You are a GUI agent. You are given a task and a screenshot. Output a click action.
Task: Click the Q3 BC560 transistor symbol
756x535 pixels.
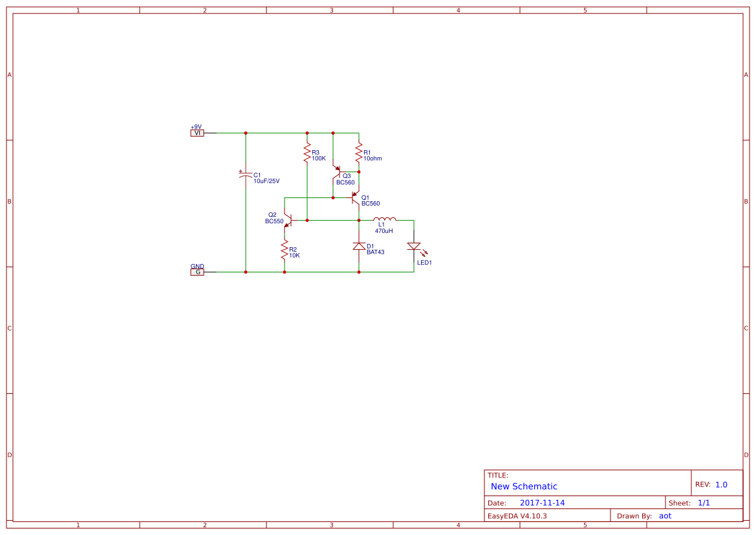[x=338, y=173]
